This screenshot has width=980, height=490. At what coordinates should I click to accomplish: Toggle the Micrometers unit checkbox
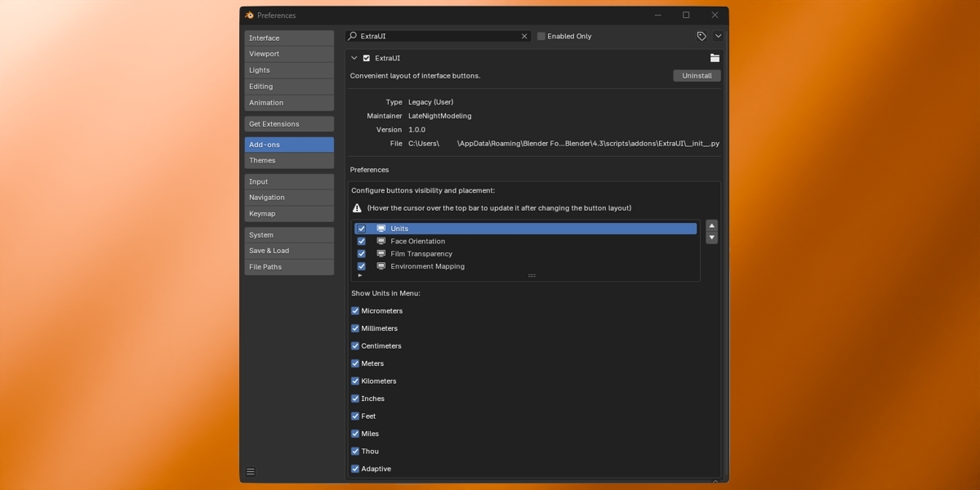click(355, 311)
